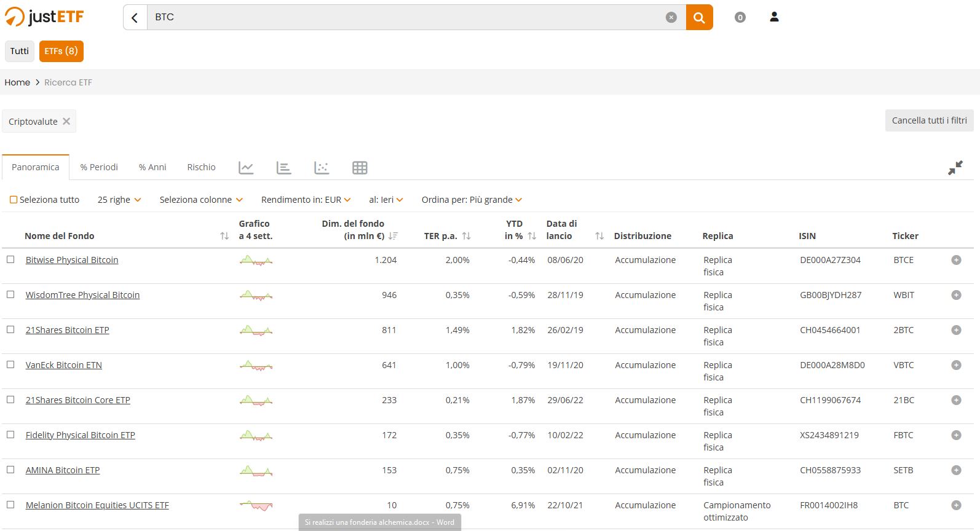Screen dimensions: 980x531
Task: Add VanEck Bitcoin ETN via plus icon
Action: (x=956, y=365)
